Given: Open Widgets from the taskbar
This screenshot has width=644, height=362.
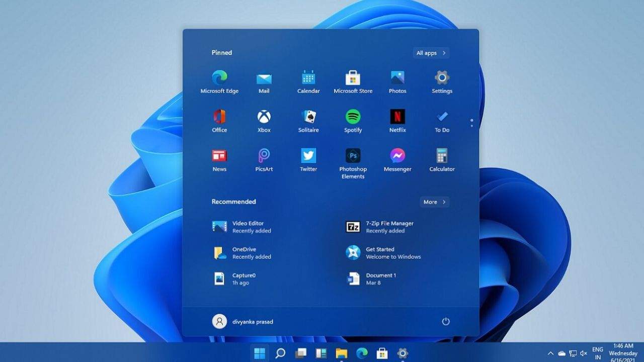Looking at the screenshot, I should [x=321, y=353].
